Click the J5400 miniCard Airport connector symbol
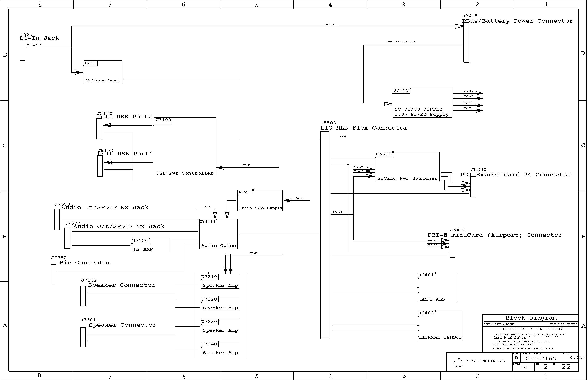This screenshot has width=588, height=380. [452, 247]
